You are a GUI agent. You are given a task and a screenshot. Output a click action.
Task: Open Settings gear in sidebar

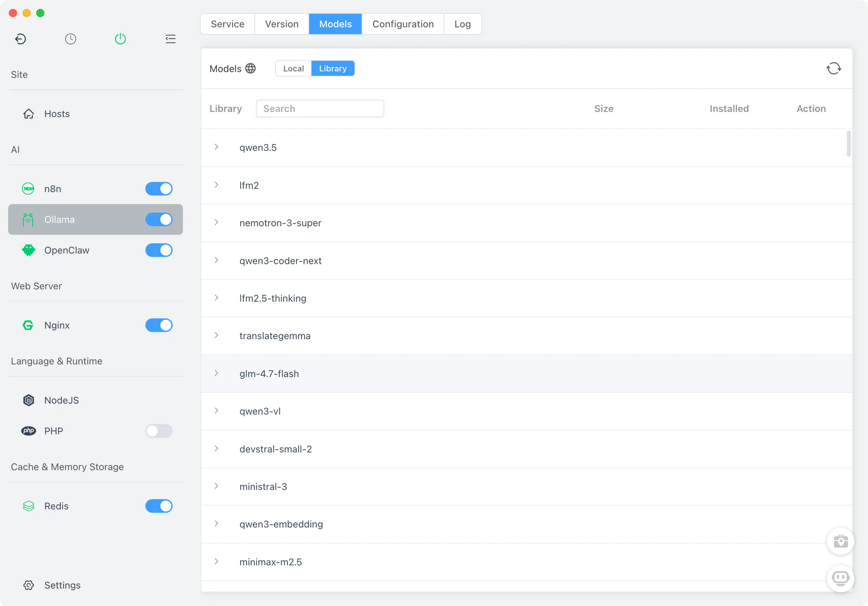click(x=29, y=585)
